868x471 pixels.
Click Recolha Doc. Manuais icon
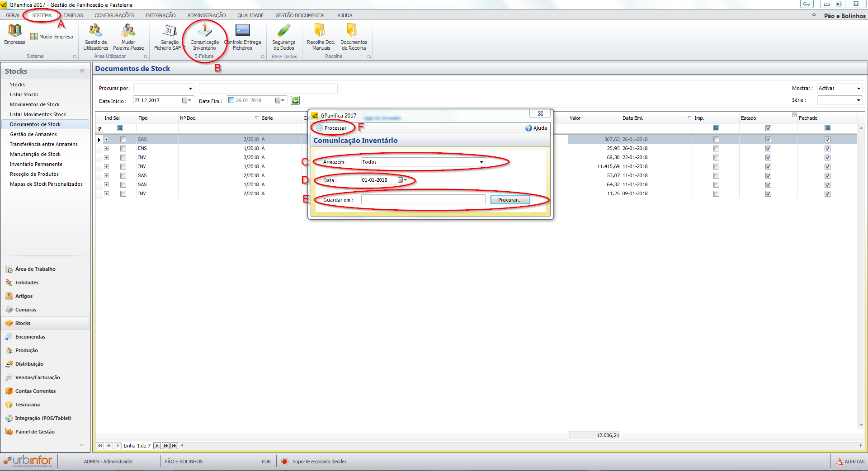click(321, 36)
